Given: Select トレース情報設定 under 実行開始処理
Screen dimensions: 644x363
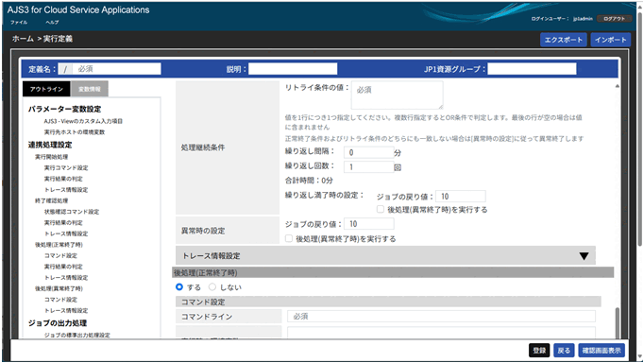Looking at the screenshot, I should click(x=66, y=189).
